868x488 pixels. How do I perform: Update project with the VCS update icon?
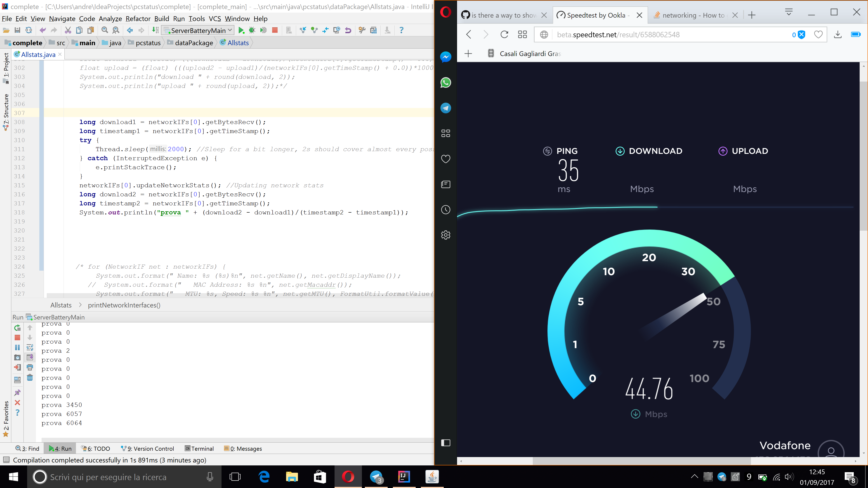coord(303,30)
